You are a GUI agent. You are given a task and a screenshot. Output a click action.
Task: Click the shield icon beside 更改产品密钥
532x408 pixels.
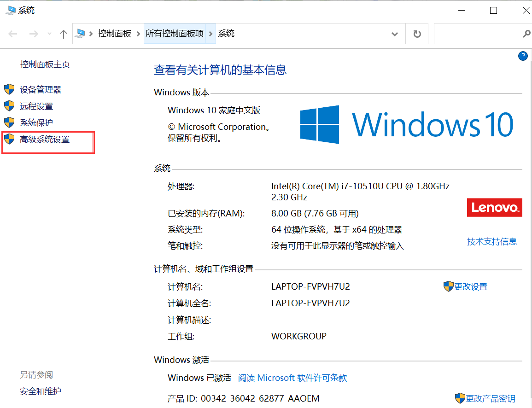[460, 398]
